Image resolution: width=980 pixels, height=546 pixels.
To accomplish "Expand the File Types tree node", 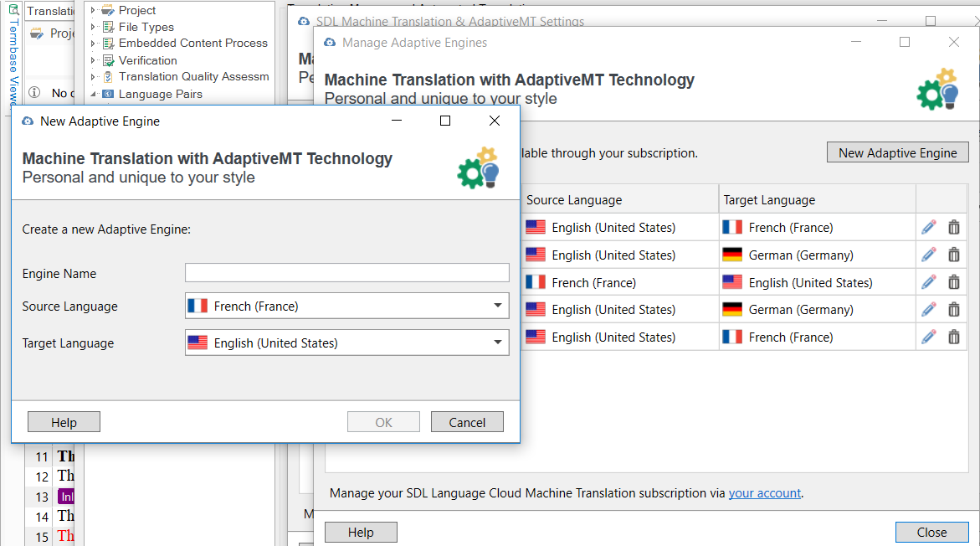I will coord(93,27).
